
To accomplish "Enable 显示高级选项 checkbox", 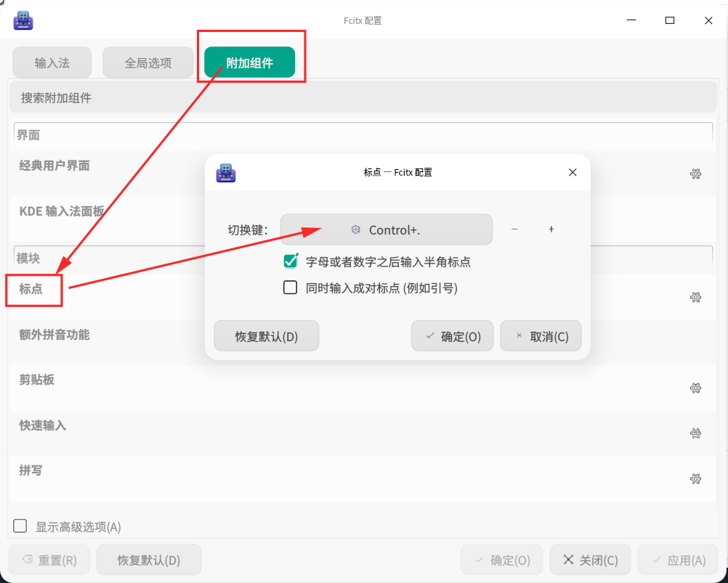I will (20, 526).
